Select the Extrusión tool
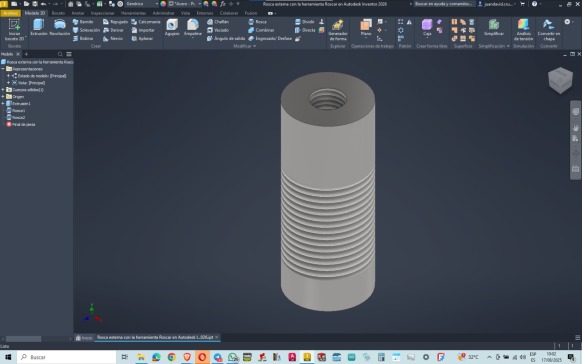The height and width of the screenshot is (364, 582). [39, 27]
